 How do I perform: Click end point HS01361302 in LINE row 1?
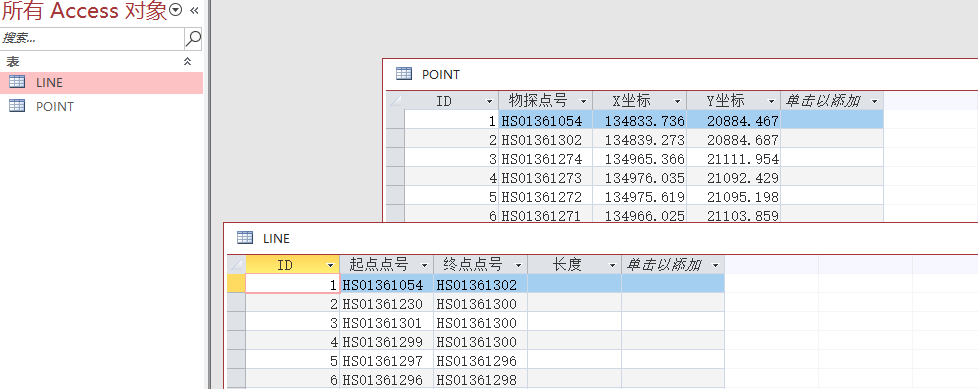pyautogui.click(x=481, y=285)
